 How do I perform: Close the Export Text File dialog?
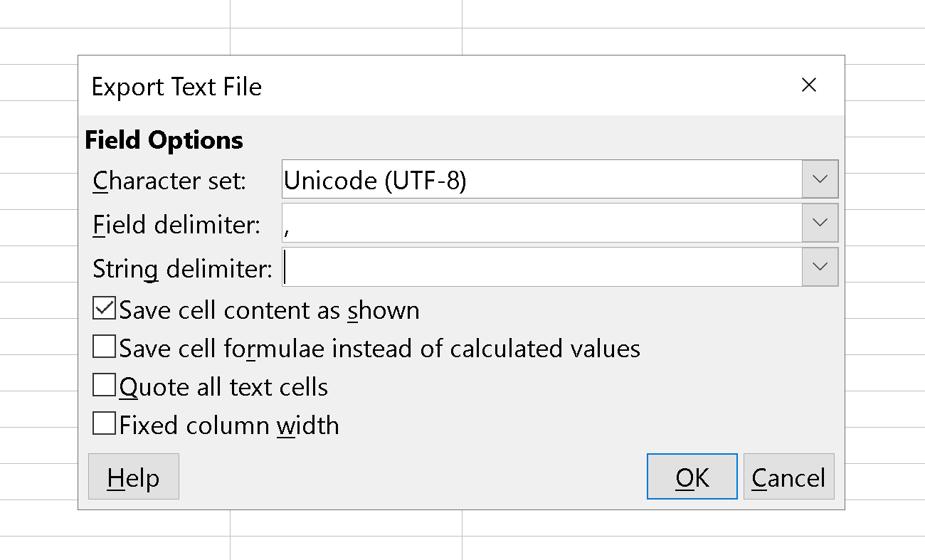808,85
